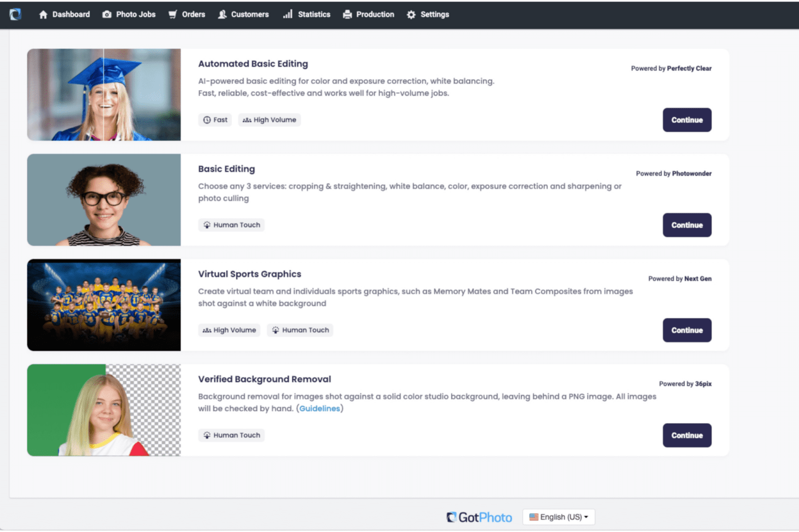The image size is (799, 532).
Task: Select the Statistics menu item
Action: tap(307, 14)
